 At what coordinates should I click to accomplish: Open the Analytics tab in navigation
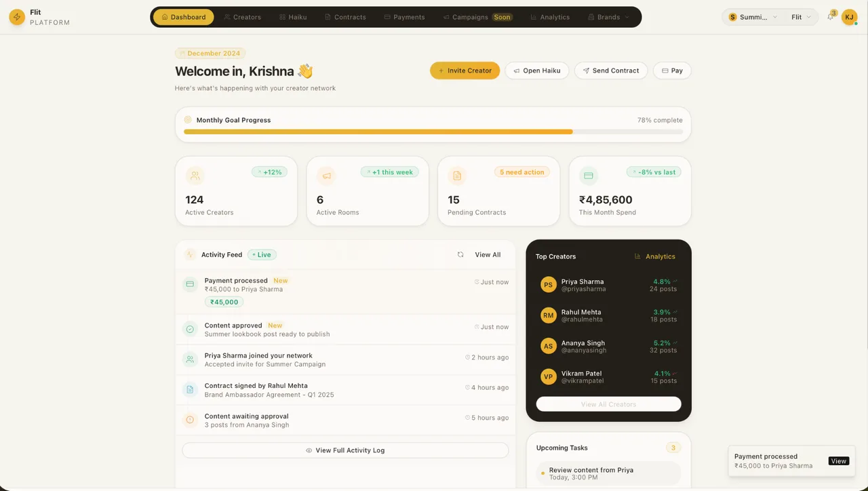coord(550,17)
